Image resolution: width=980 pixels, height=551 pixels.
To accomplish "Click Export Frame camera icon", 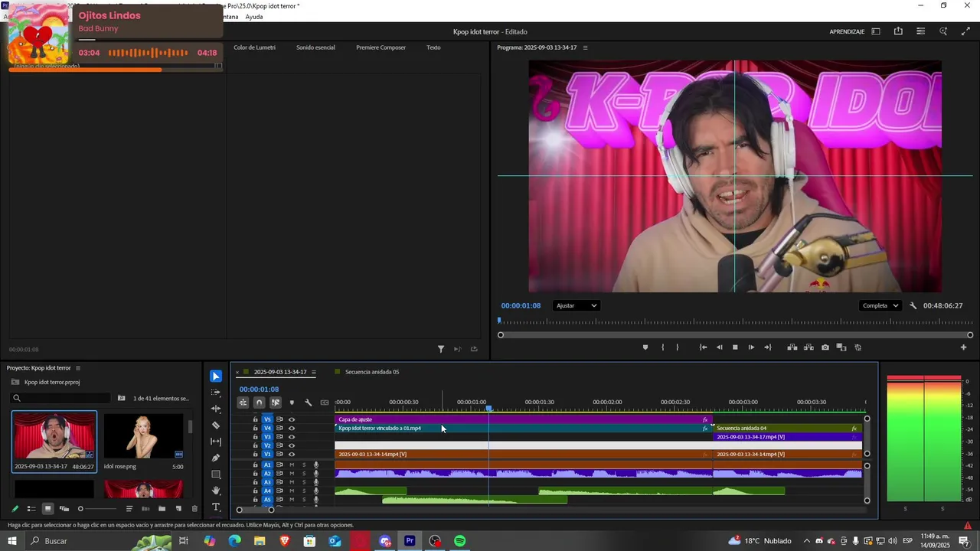I will pyautogui.click(x=825, y=347).
